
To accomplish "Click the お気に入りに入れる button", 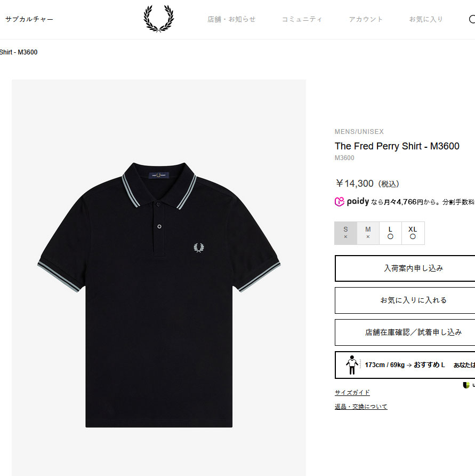I will (405, 300).
